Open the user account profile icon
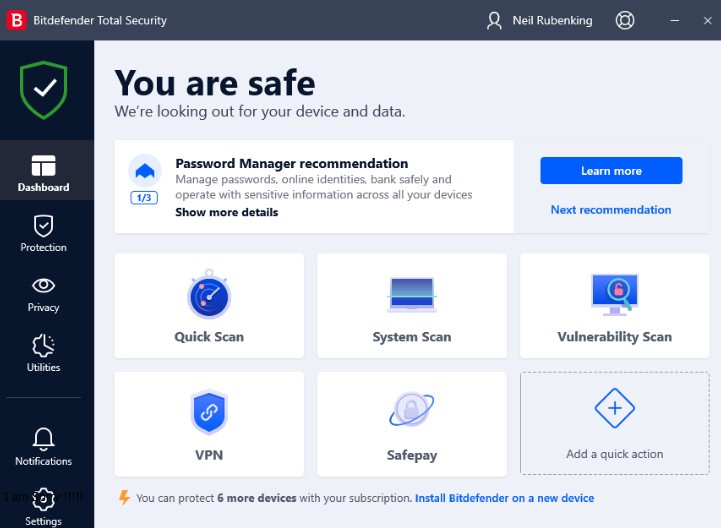 (494, 21)
